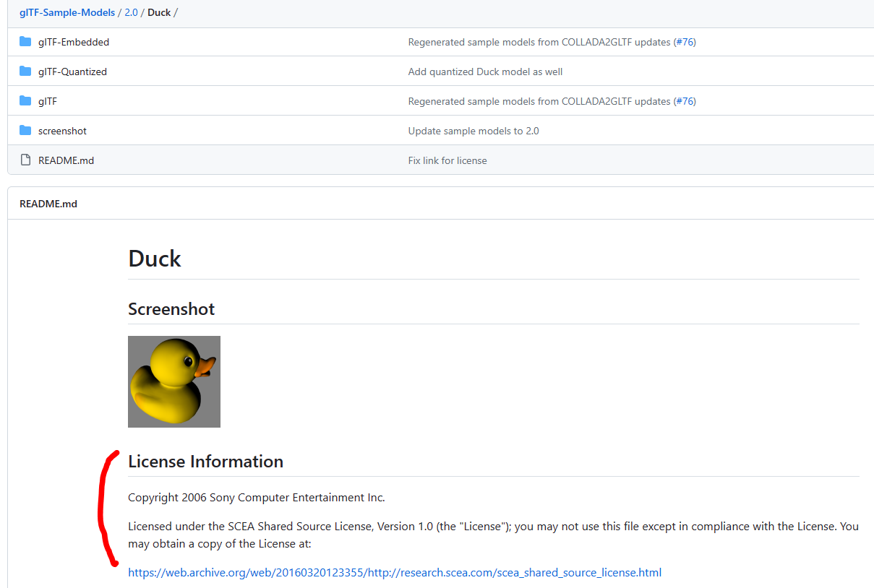Navigate to the 2.0 breadcrumb folder
This screenshot has width=874, height=588.
click(x=131, y=13)
